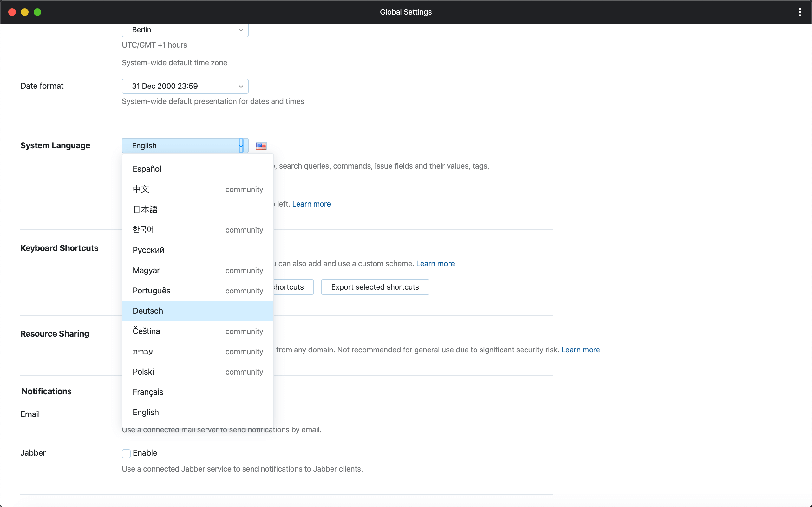Click Learn more link for Resource Sharing
This screenshot has width=812, height=507.
coord(580,349)
